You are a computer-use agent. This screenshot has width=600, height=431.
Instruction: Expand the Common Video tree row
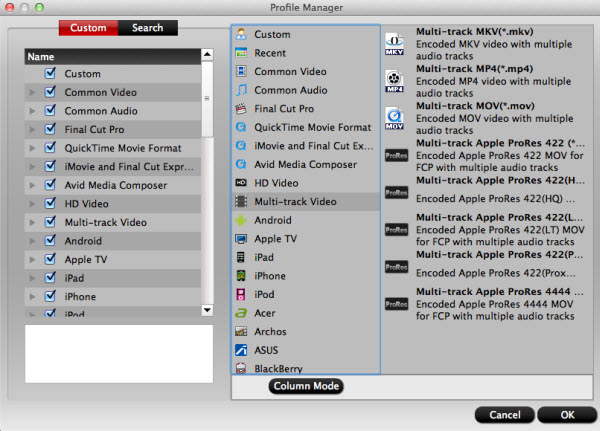33,92
